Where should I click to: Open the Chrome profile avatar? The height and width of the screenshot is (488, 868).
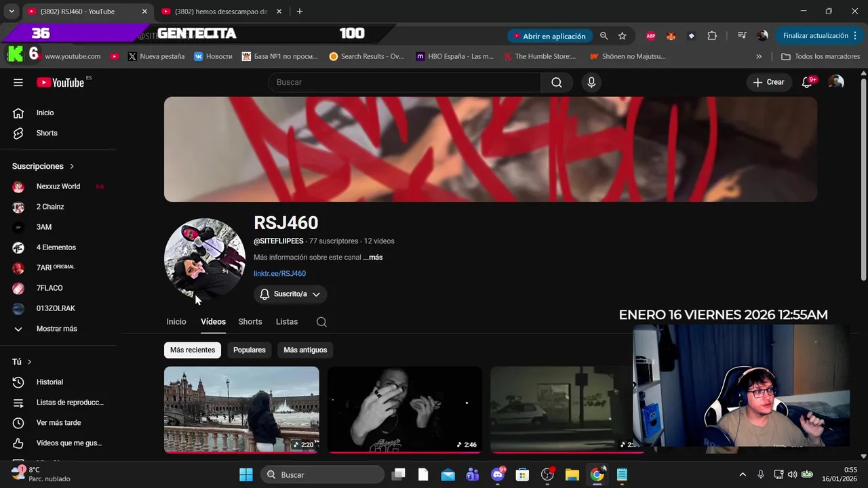762,36
